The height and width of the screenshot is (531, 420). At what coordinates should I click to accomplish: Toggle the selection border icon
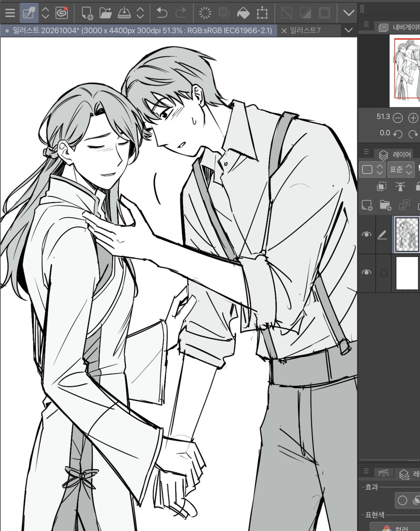coord(325,13)
